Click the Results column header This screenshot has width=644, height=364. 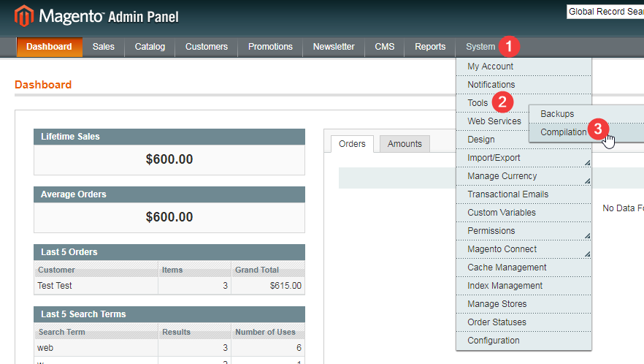point(195,332)
